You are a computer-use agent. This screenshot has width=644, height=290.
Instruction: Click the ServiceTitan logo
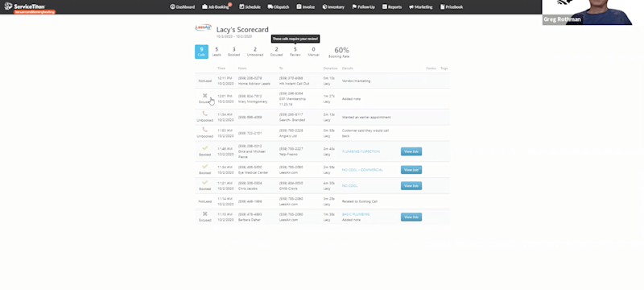point(25,6)
